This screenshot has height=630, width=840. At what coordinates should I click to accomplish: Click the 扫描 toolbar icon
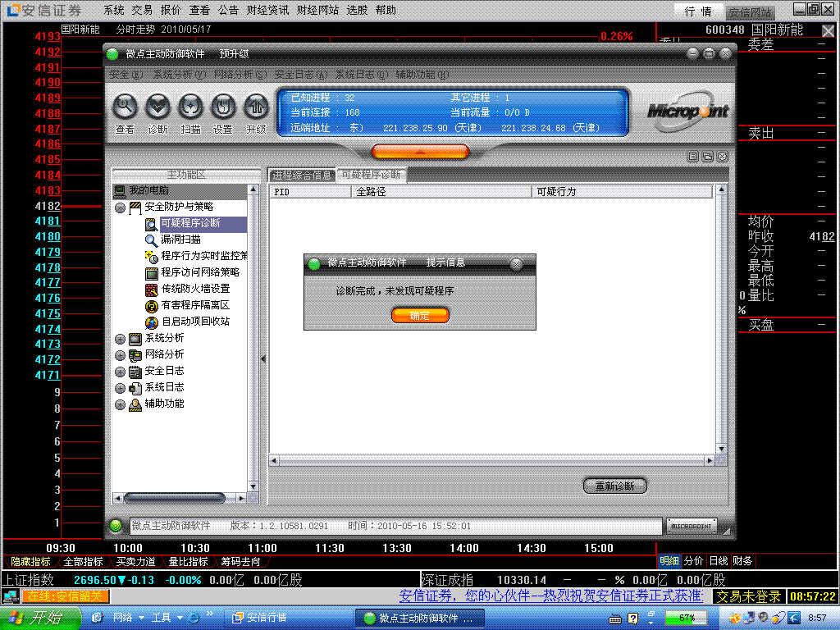[x=190, y=107]
